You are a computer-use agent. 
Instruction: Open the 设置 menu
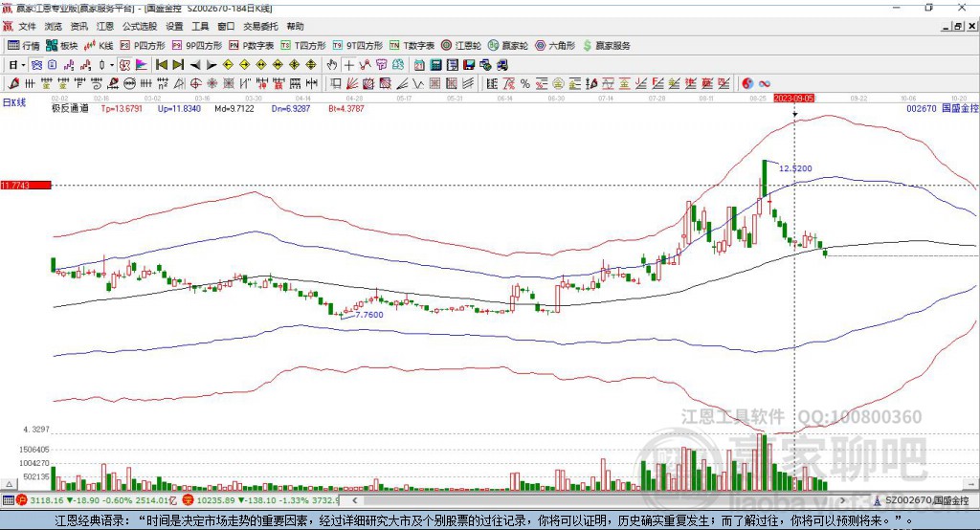pos(174,26)
